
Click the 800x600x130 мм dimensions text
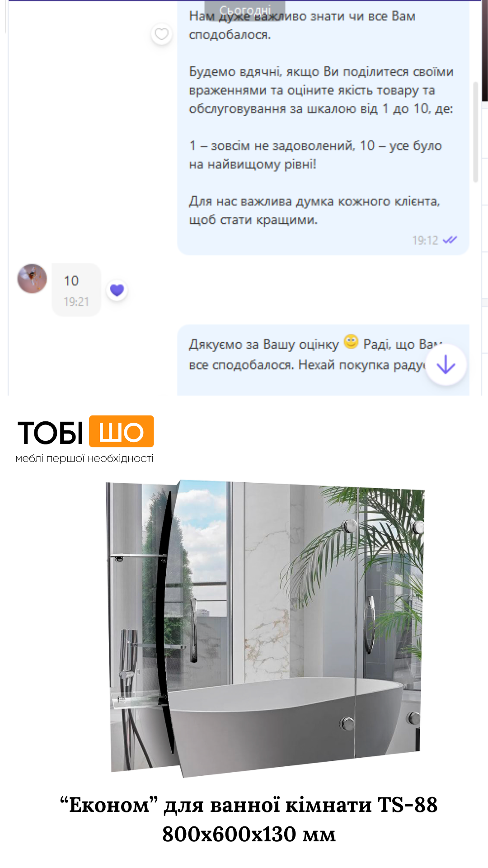[x=249, y=834]
